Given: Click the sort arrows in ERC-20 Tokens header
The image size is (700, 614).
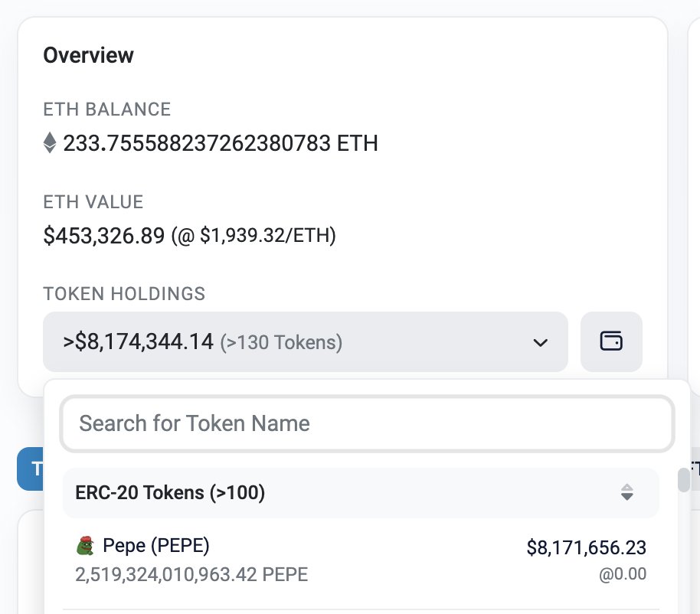Looking at the screenshot, I should (x=626, y=492).
